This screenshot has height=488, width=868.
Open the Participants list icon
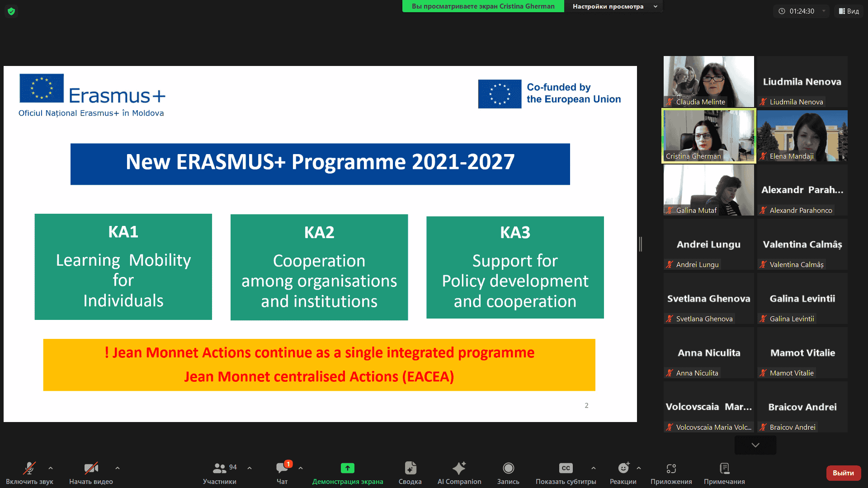click(x=220, y=469)
